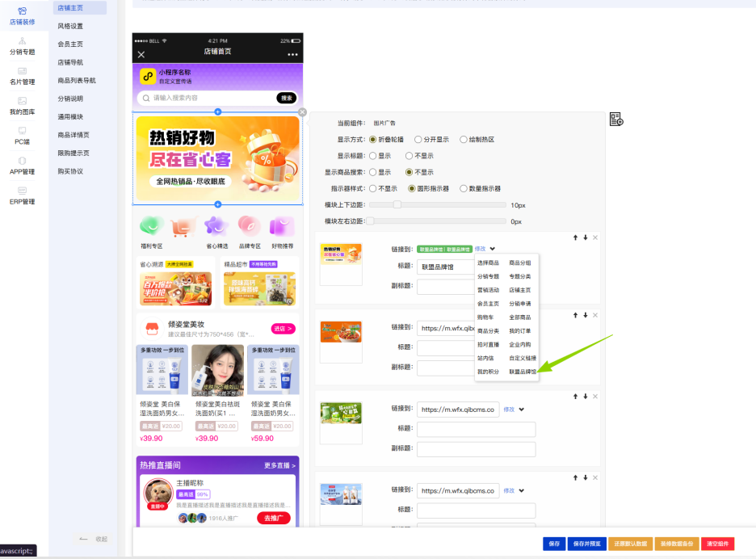Choose 联盟品牌馆 in the link menu
This screenshot has height=559, width=756.
click(x=523, y=372)
